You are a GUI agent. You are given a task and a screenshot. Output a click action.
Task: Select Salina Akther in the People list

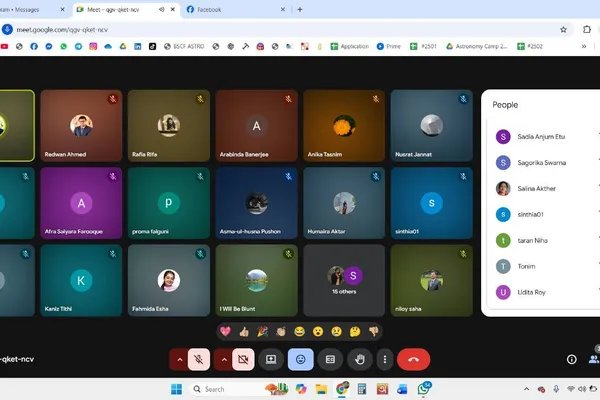click(x=543, y=189)
